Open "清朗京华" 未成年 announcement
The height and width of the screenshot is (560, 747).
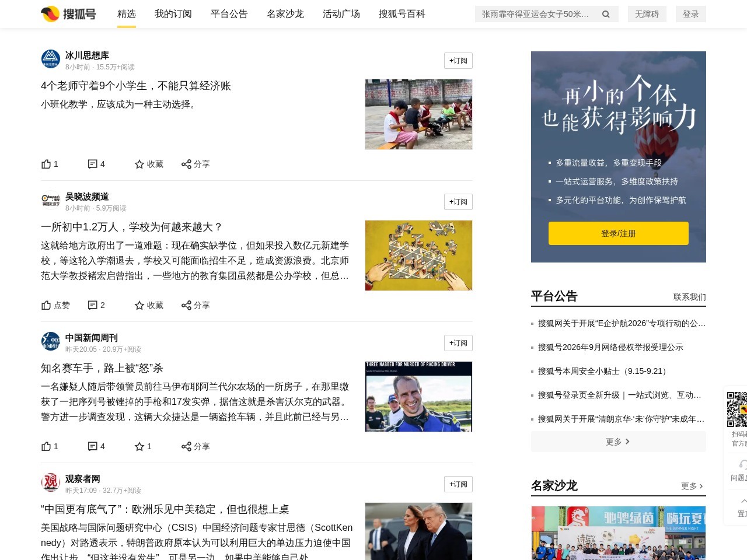coord(622,419)
